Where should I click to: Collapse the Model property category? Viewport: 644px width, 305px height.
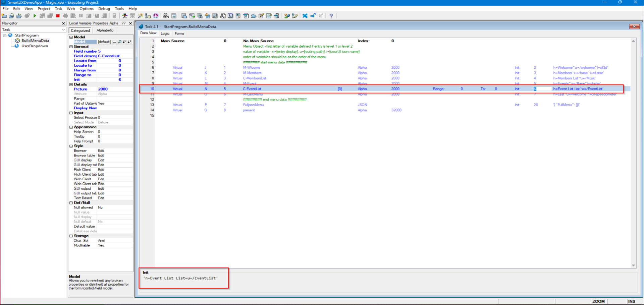(71, 37)
